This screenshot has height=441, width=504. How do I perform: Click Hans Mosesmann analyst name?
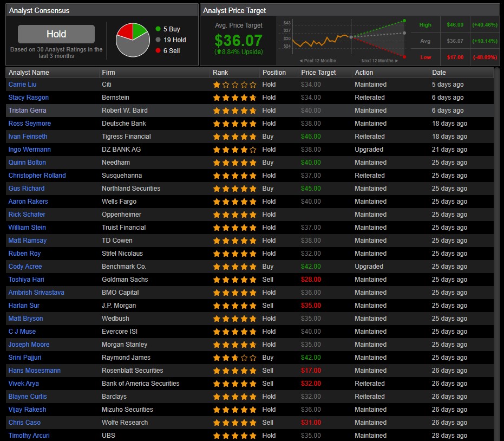point(35,370)
